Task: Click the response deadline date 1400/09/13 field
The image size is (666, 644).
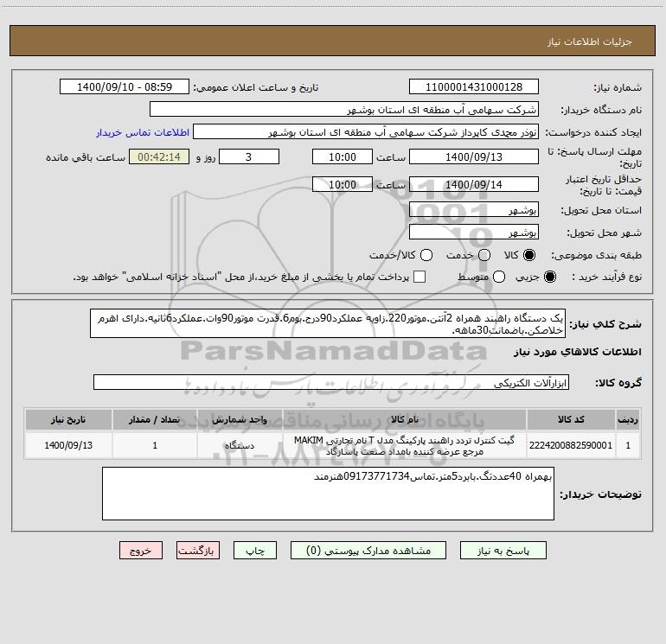Action: [474, 156]
